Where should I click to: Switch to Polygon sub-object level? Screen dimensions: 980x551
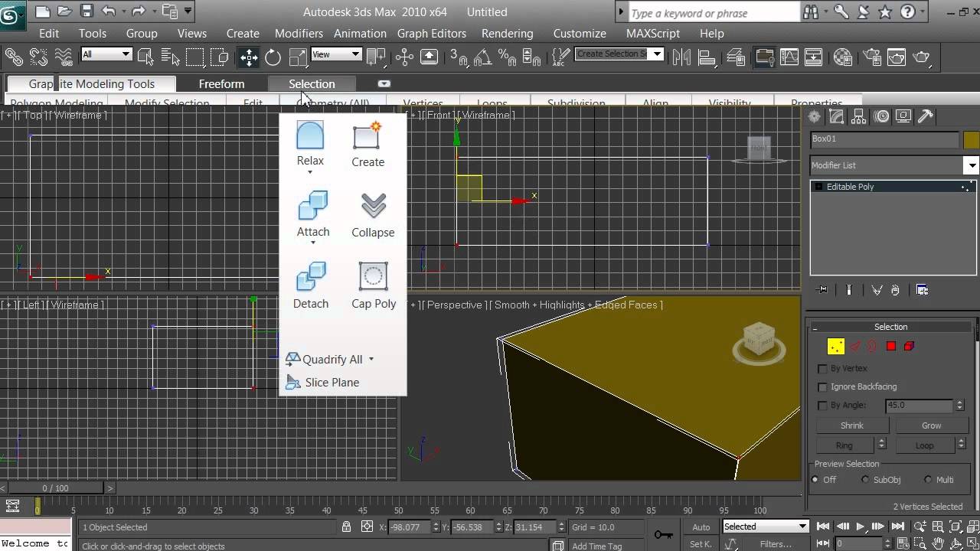(891, 347)
